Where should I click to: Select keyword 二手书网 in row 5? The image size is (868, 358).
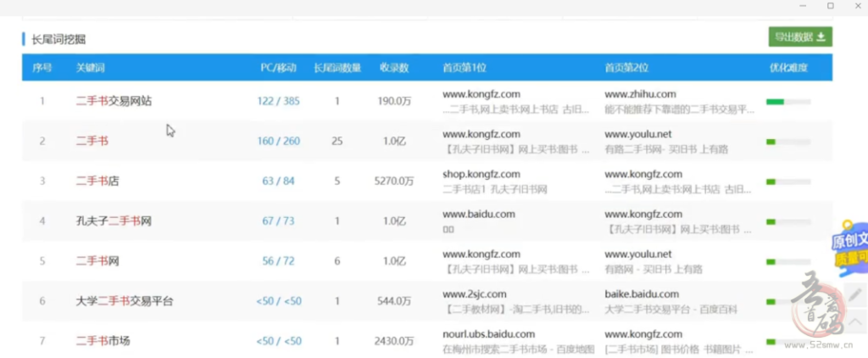[x=97, y=261]
